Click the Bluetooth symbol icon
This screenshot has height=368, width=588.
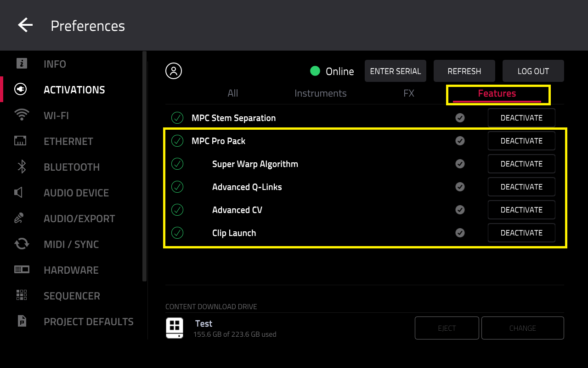[22, 167]
